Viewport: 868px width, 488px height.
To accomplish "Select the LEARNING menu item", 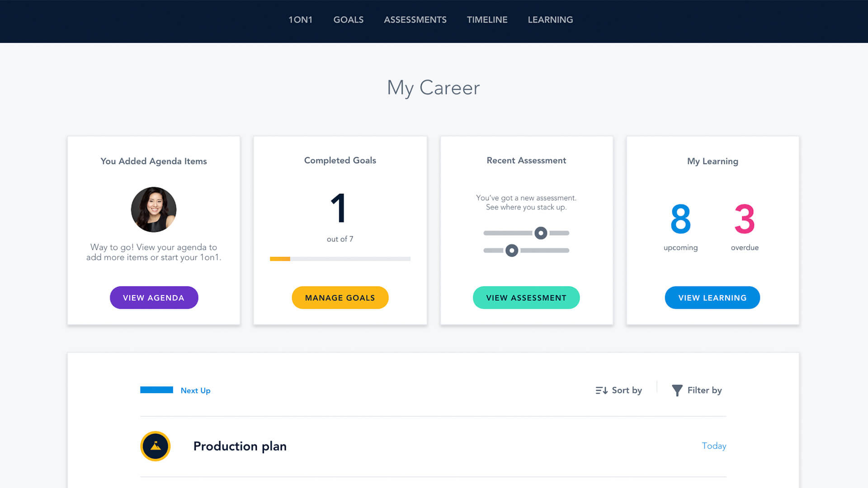I will pyautogui.click(x=550, y=19).
